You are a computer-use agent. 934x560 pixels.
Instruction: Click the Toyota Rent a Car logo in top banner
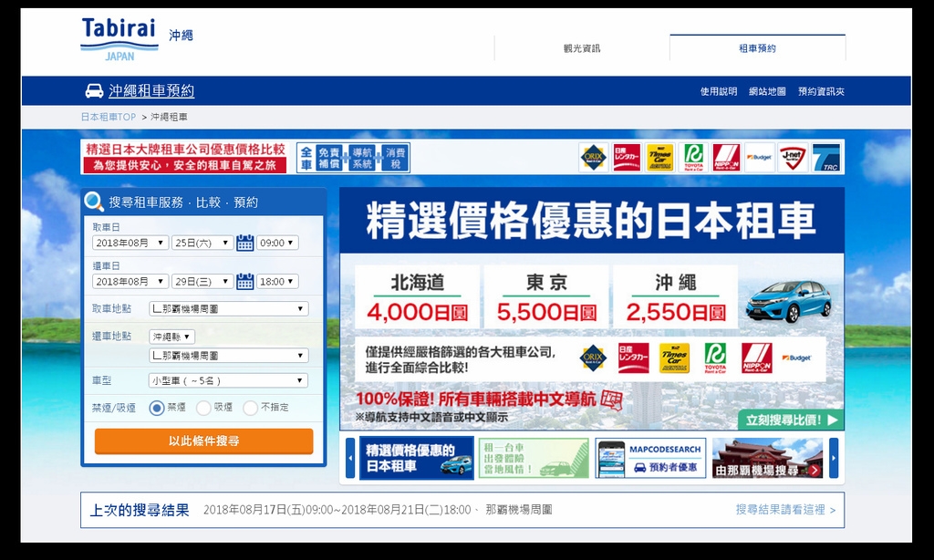pyautogui.click(x=693, y=157)
